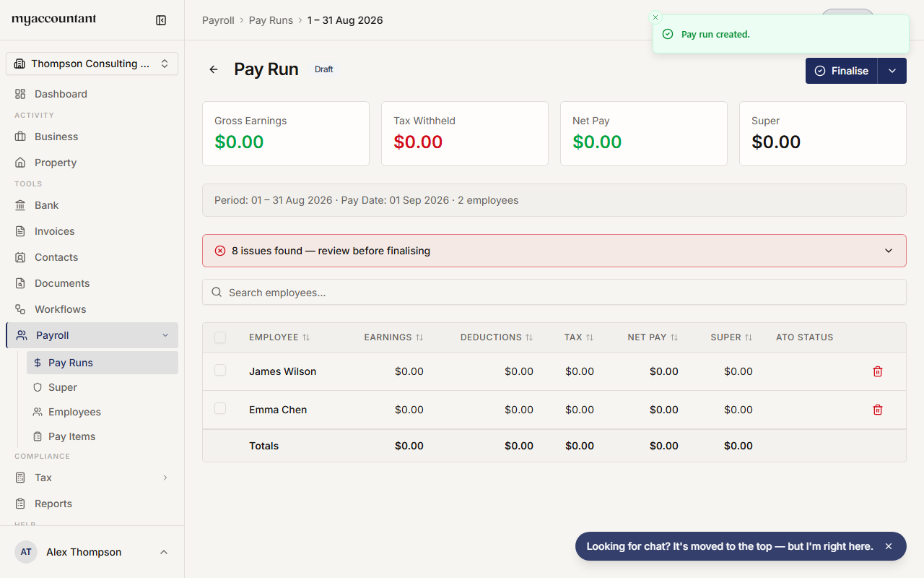The image size is (924, 578).
Task: Click the ATO Status column header
Action: 804,337
